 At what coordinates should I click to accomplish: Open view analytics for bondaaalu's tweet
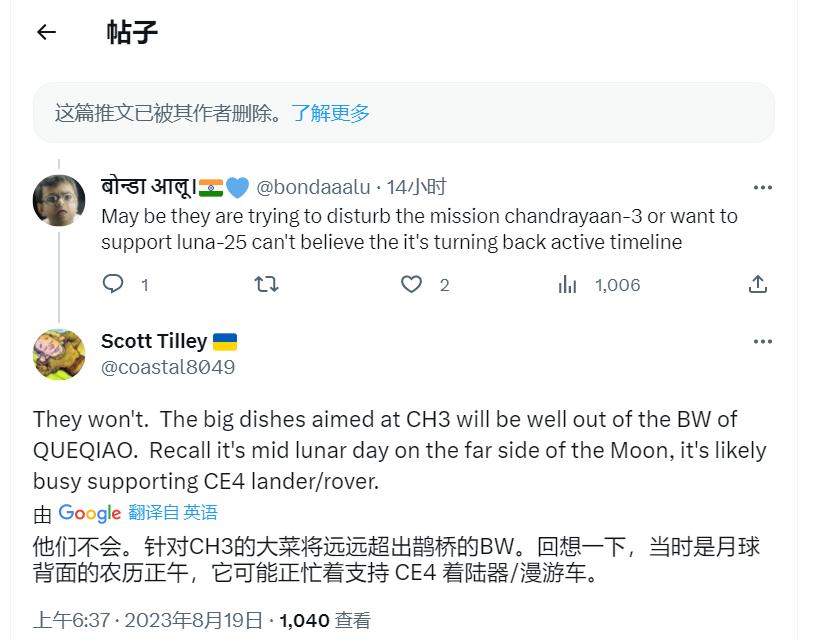569,285
